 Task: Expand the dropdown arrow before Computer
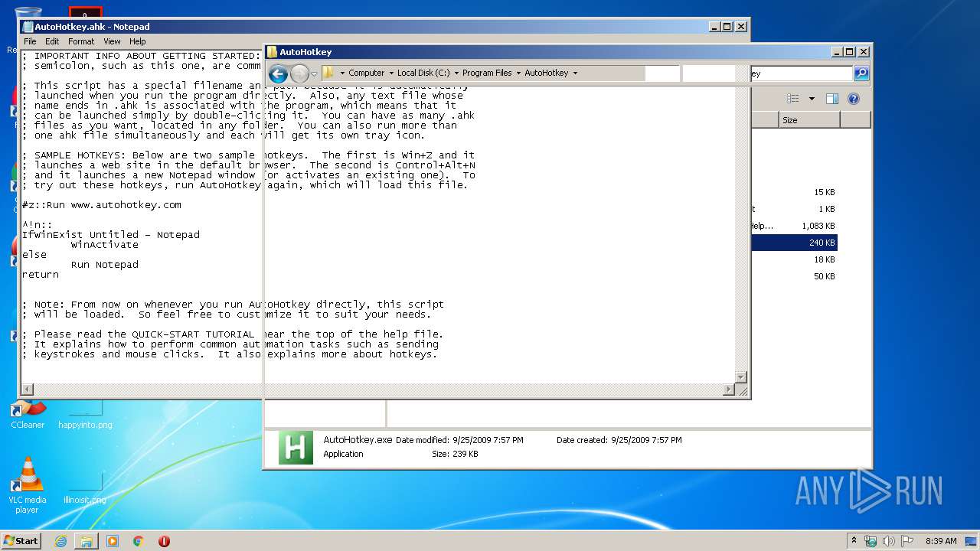[342, 73]
